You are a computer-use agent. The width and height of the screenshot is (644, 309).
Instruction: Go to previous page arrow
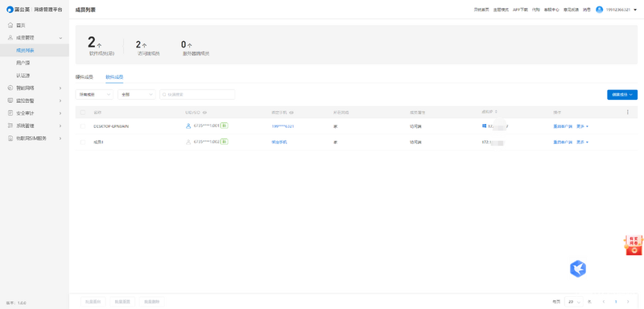(603, 302)
